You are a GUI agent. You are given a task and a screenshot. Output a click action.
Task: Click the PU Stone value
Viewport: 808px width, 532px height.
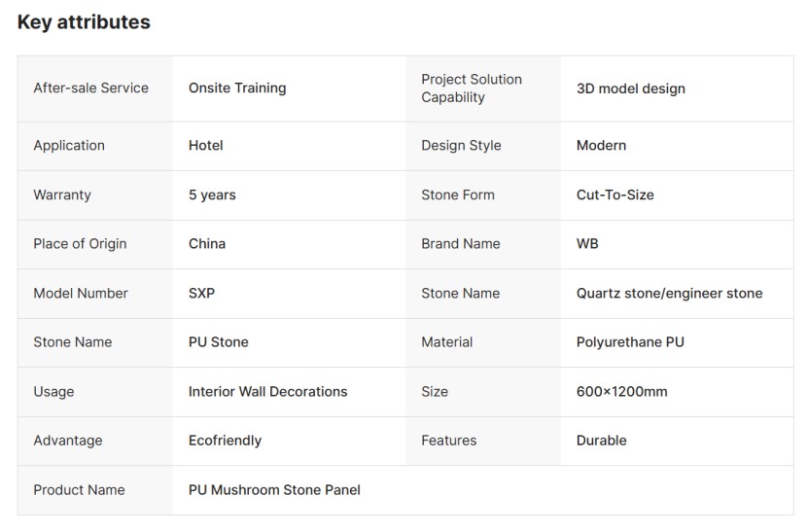219,341
